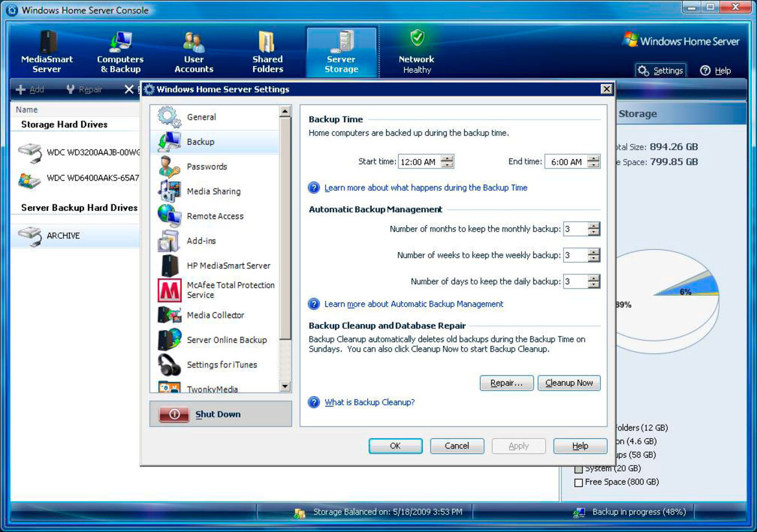Open the HP MediaSmart Server icon
The height and width of the screenshot is (532, 757).
pos(170,265)
